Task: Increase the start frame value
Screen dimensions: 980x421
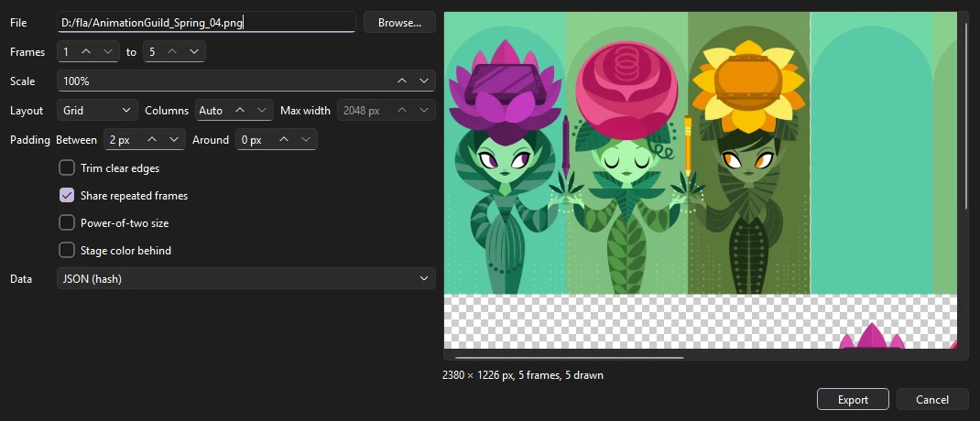Action: click(86, 52)
